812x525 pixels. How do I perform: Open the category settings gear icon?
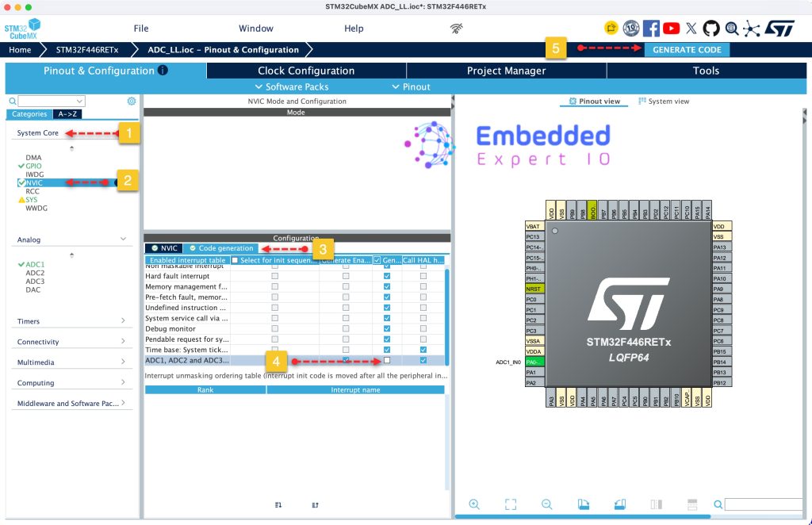click(x=132, y=101)
